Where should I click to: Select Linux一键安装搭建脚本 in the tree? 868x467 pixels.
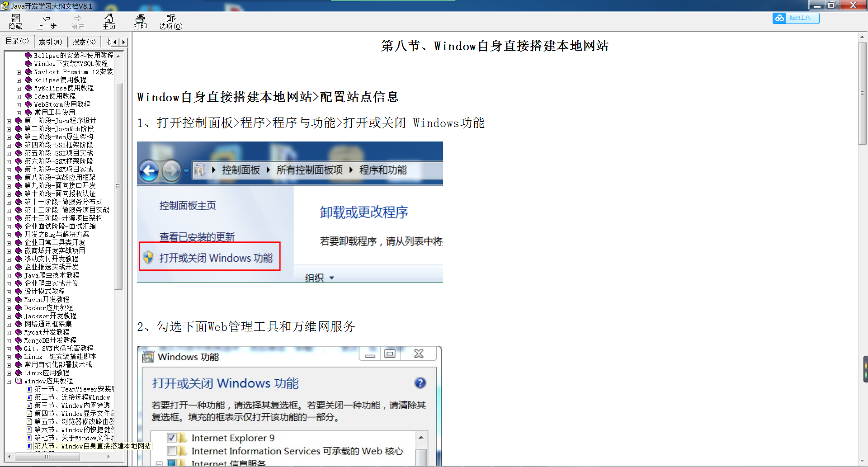[x=60, y=356]
